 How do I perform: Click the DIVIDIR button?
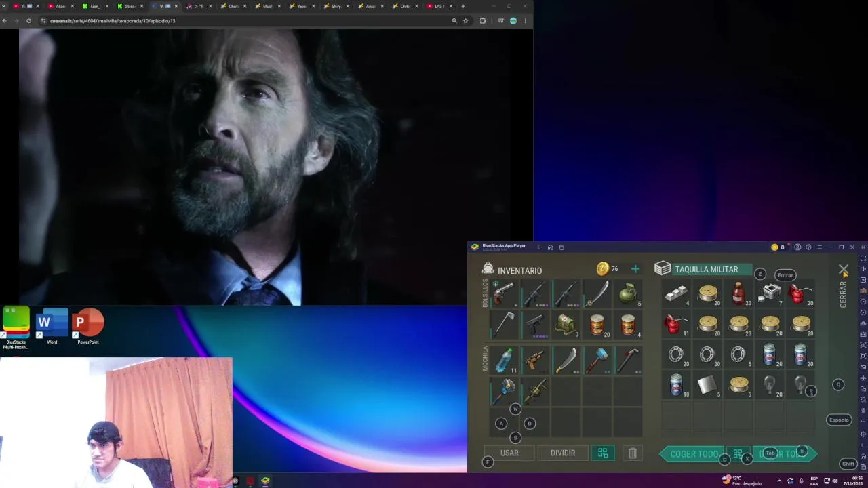click(x=563, y=453)
